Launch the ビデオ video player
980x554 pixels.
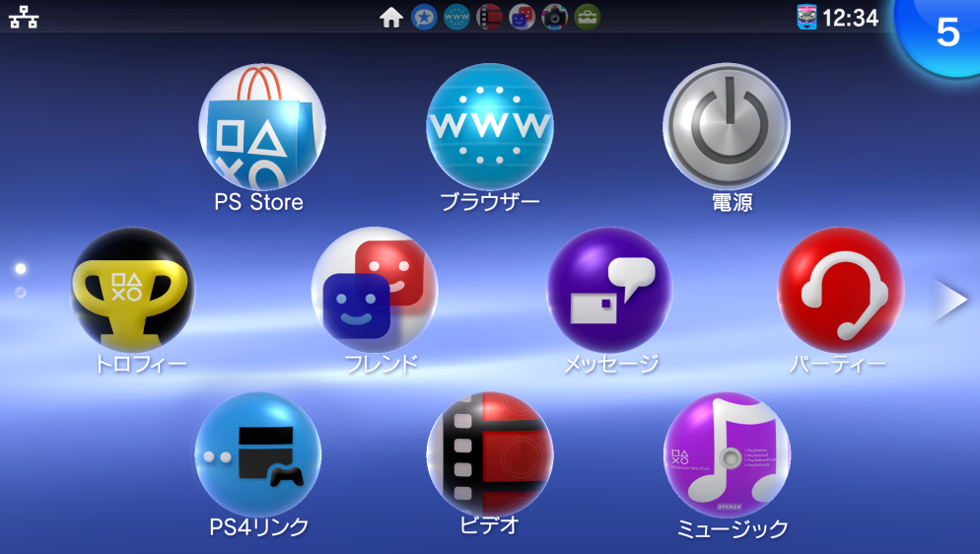coord(489,454)
